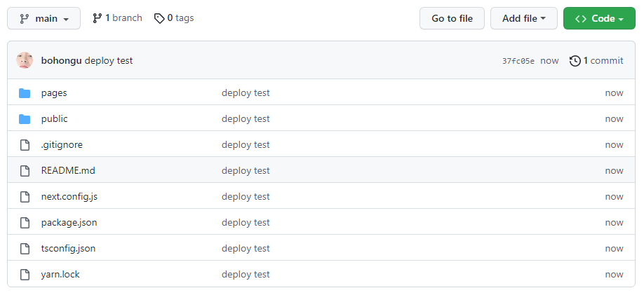Viewport: 644px width, 295px height.
Task: View the 1 branch link
Action: 117,18
